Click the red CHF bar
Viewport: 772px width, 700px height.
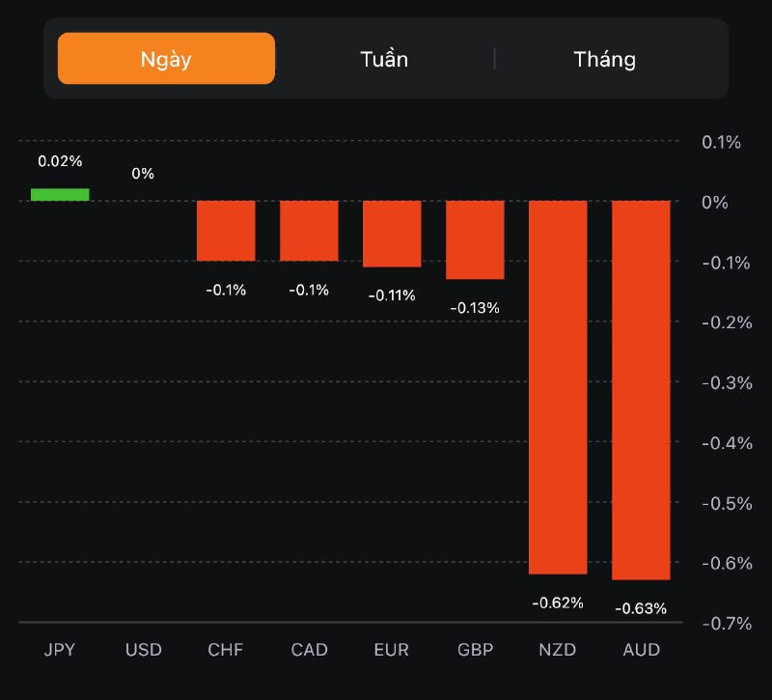pos(226,231)
